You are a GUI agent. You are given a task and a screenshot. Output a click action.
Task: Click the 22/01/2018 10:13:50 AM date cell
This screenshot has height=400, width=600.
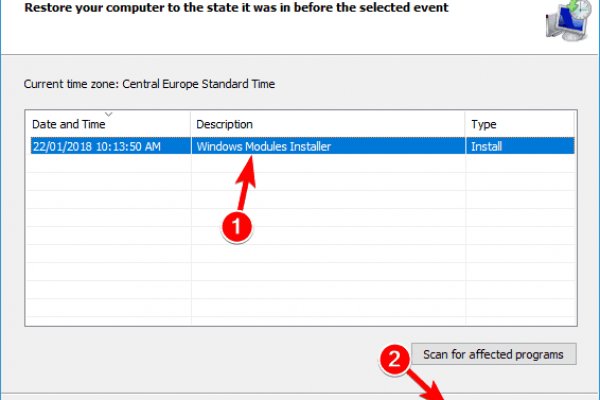(x=97, y=146)
